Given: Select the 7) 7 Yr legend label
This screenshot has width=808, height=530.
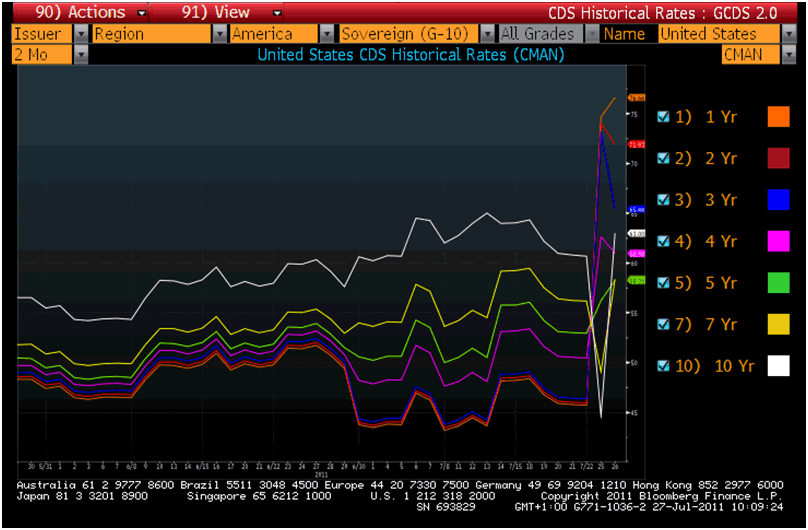Looking at the screenshot, I should (x=706, y=324).
